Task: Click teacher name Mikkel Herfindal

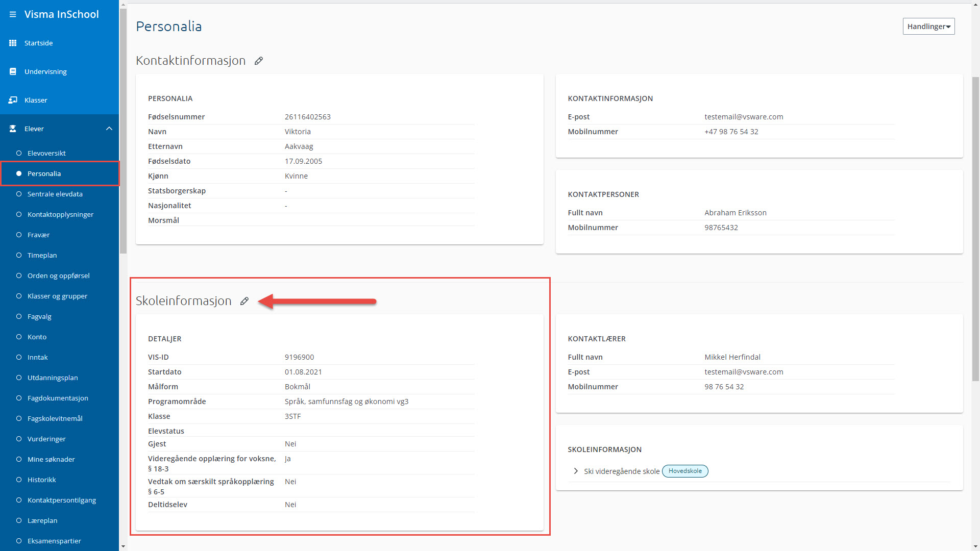Action: pyautogui.click(x=732, y=357)
